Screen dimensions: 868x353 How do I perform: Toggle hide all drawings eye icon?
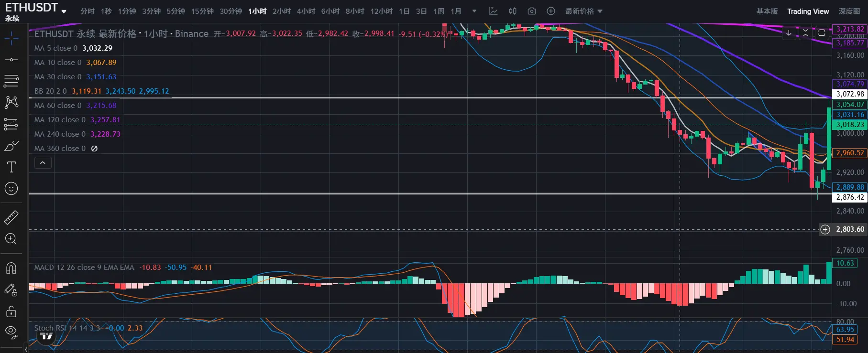(11, 332)
